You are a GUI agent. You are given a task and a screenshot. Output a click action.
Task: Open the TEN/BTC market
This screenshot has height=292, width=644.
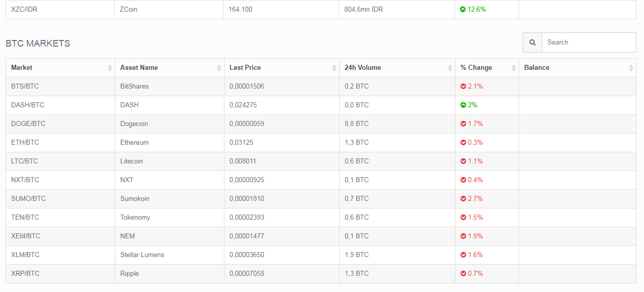click(x=25, y=218)
